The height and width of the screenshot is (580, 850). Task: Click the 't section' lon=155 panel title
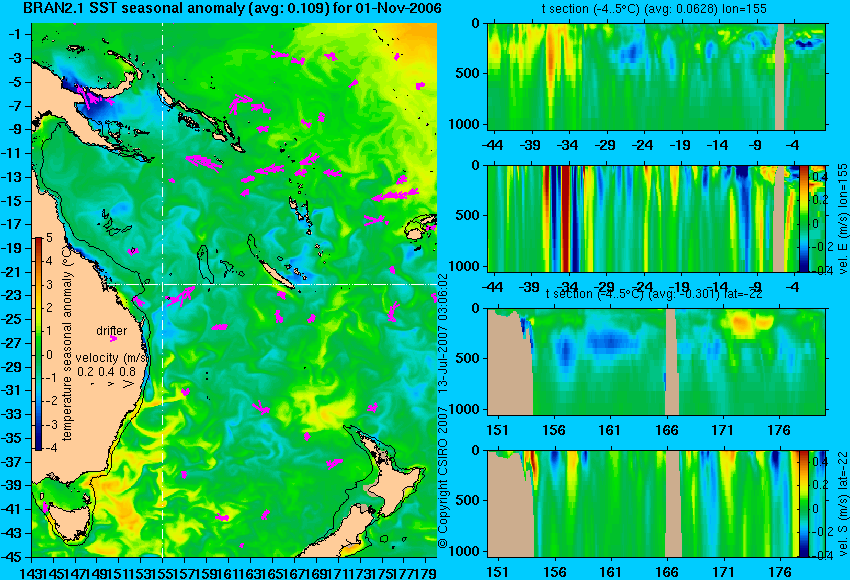(654, 9)
